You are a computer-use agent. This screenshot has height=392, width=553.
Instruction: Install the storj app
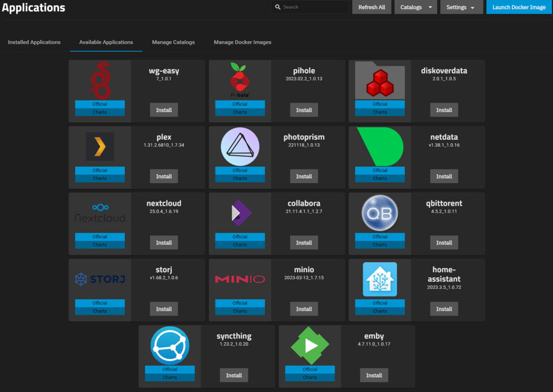tap(164, 309)
